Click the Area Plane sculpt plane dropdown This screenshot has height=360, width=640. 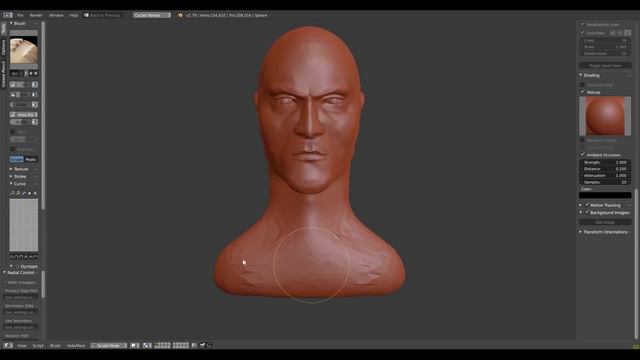[24, 115]
